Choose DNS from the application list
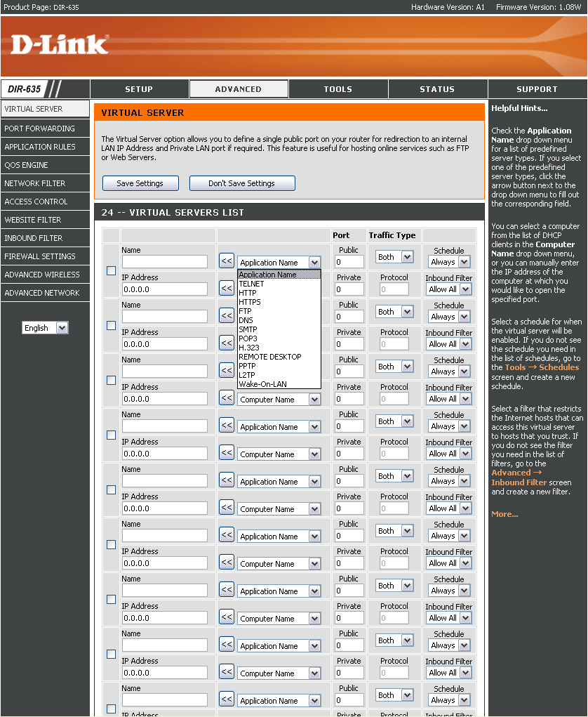 (279, 320)
